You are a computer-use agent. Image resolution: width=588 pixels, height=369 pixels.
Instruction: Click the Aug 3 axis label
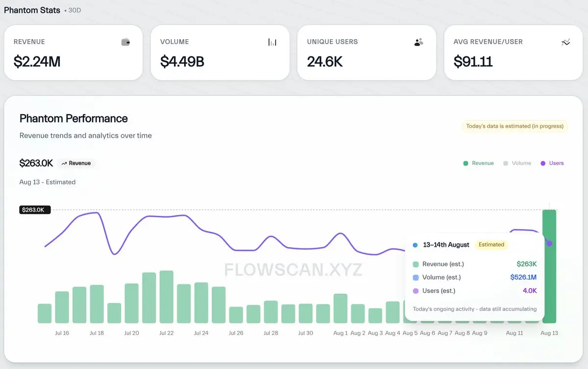point(375,333)
